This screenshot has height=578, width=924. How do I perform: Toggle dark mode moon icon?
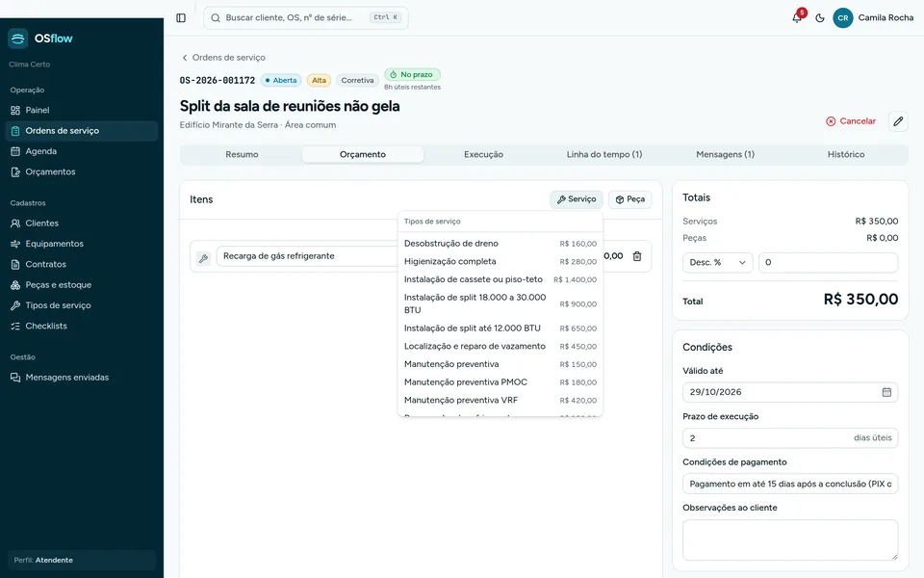[820, 17]
